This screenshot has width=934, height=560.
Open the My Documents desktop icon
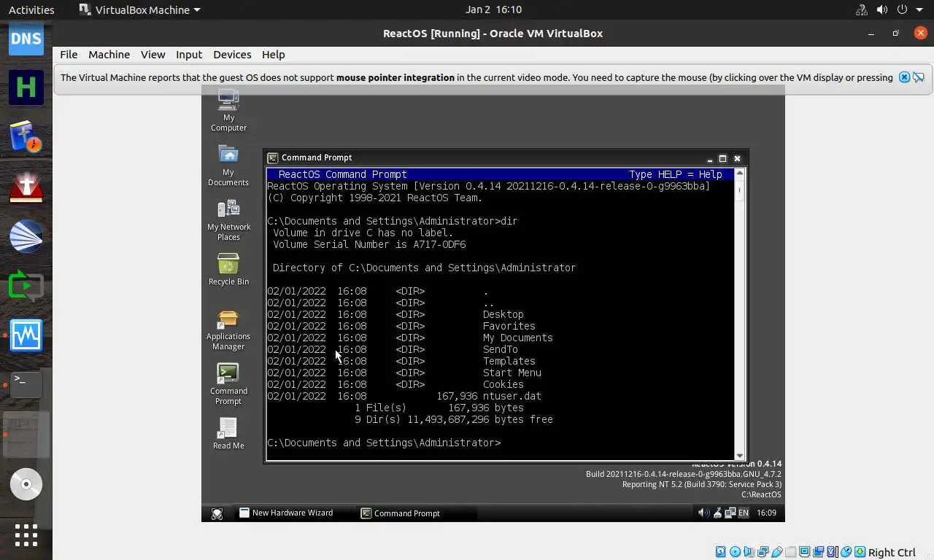pos(228,166)
